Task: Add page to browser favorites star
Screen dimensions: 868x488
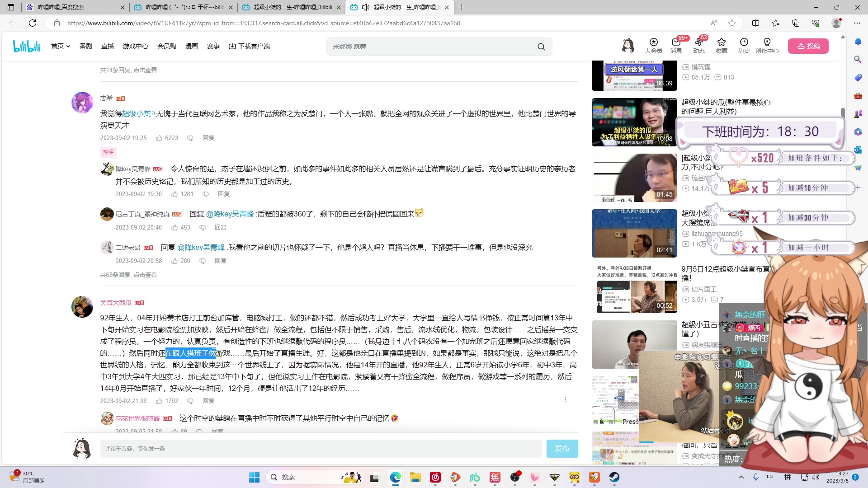Action: pyautogui.click(x=732, y=23)
